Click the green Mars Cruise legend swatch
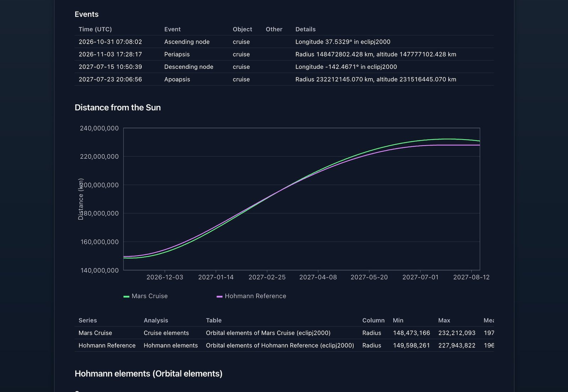This screenshot has width=568, height=392. click(x=126, y=296)
